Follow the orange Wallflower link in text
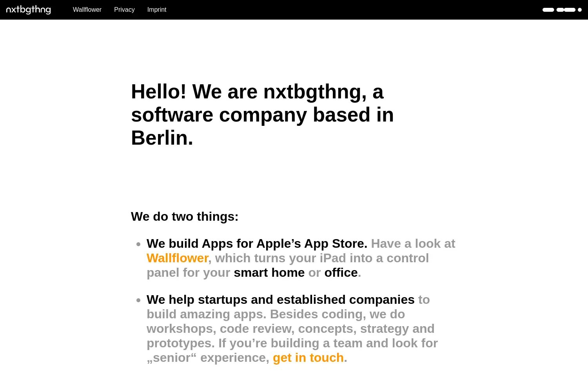 coord(177,258)
